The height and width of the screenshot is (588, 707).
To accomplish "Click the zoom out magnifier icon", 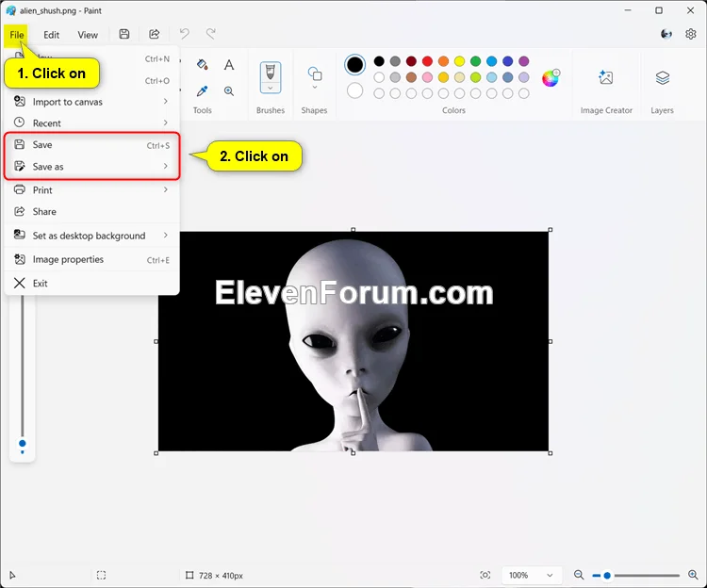I will coord(579,575).
